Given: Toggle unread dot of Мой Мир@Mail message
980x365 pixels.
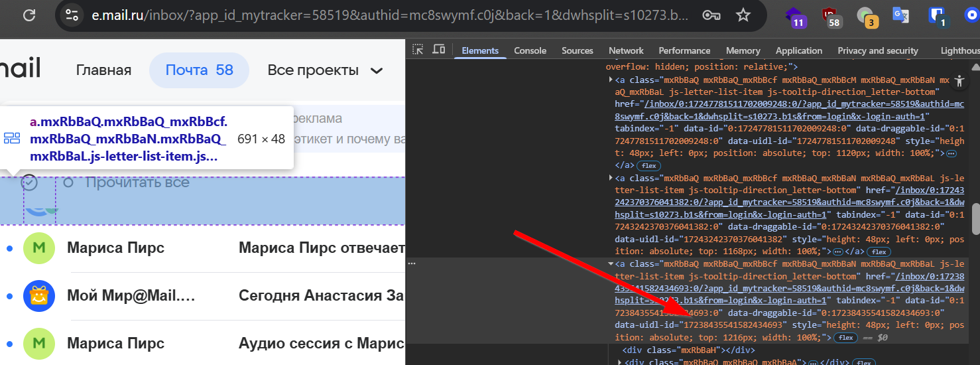Looking at the screenshot, I should point(9,296).
